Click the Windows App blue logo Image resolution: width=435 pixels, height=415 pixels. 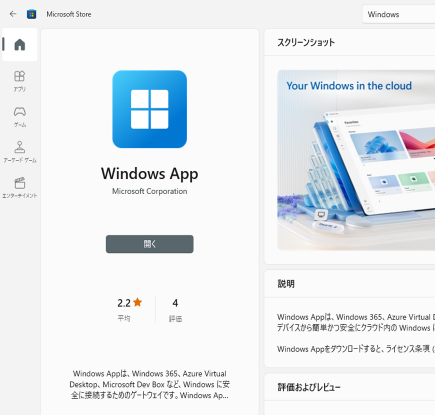tap(150, 109)
